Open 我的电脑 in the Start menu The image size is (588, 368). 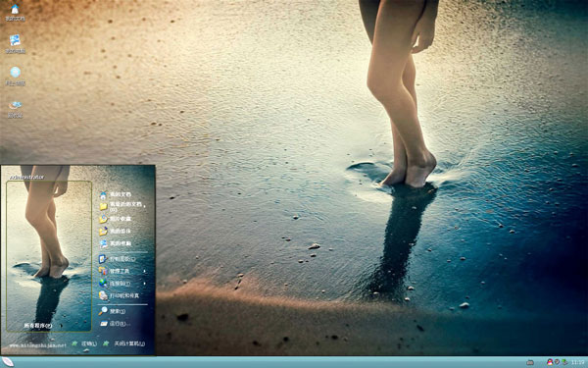click(x=116, y=243)
